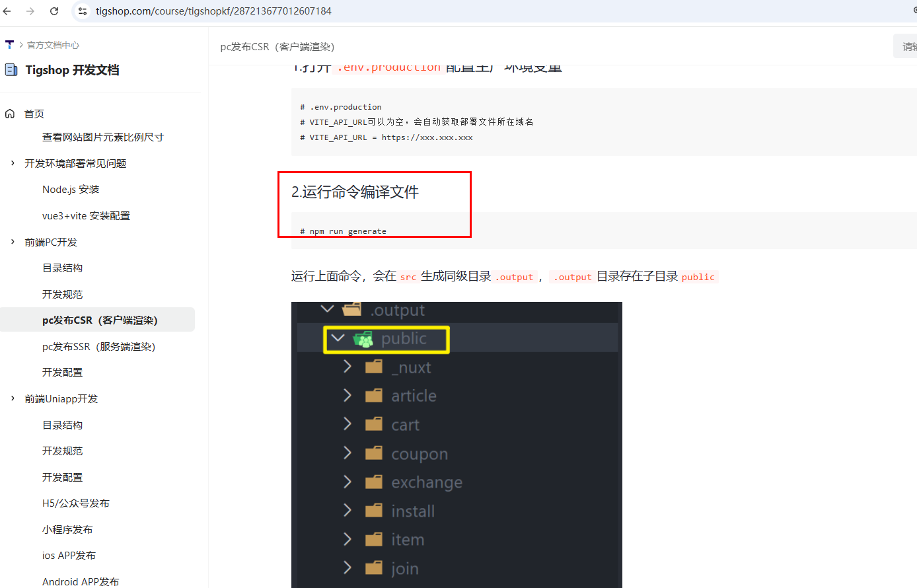
Task: Click the search input at top right
Action: (906, 46)
